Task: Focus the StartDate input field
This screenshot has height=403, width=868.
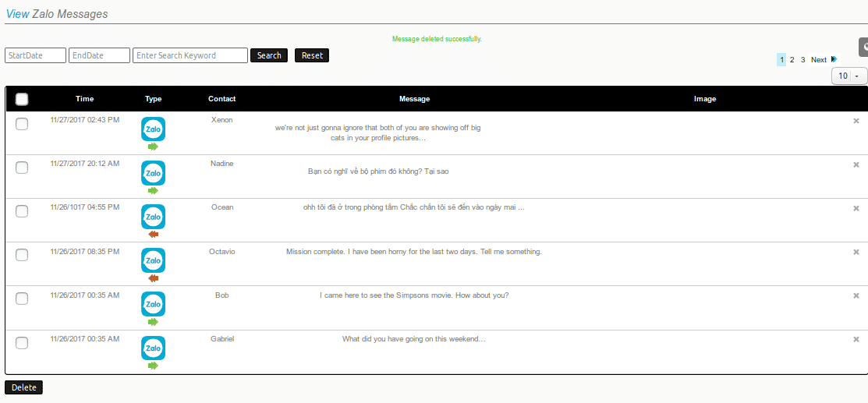Action: pos(35,55)
